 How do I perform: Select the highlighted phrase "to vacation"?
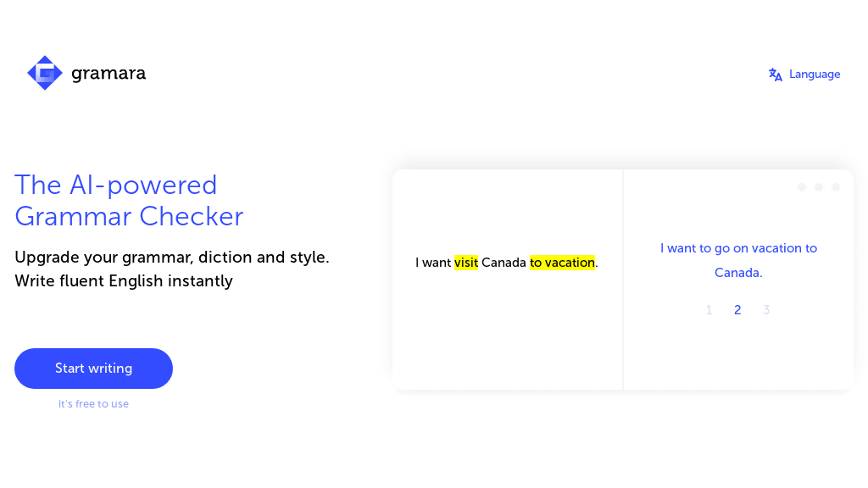563,263
